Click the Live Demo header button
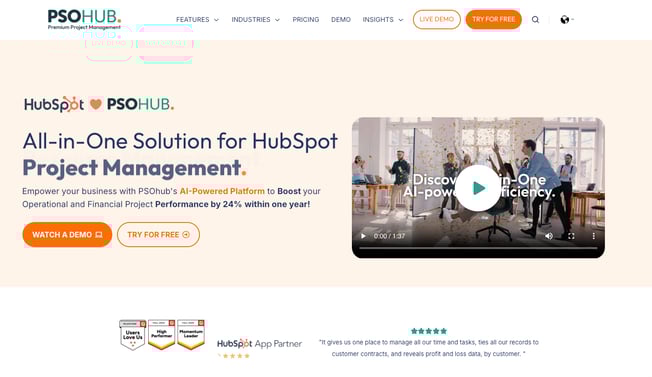652x377 pixels. coord(437,20)
